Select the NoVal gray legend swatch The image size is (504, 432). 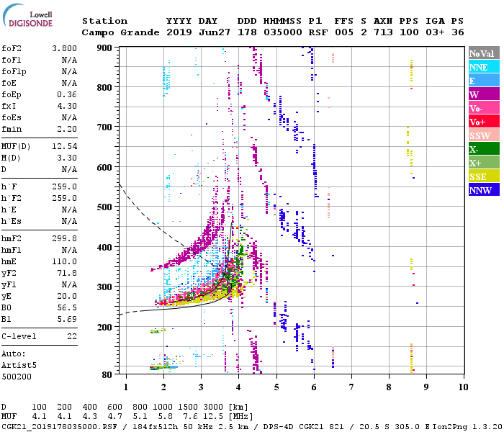pyautogui.click(x=484, y=53)
